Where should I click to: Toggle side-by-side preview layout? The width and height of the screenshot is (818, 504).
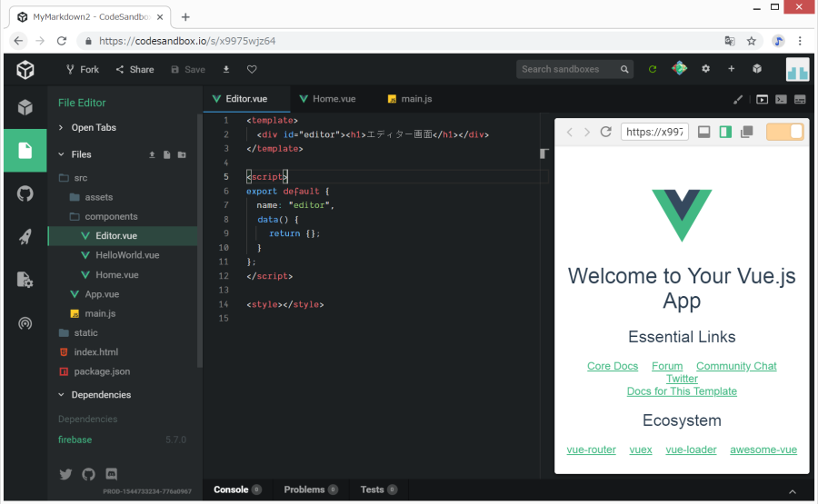click(725, 132)
